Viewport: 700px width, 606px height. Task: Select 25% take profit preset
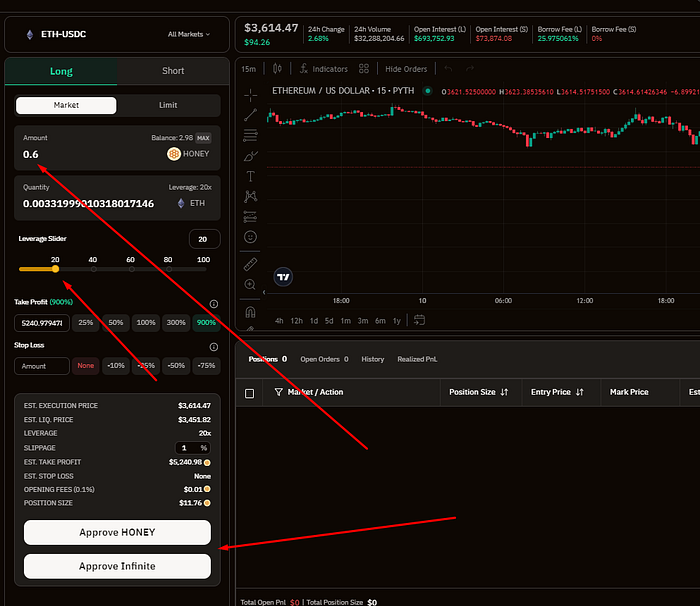point(86,322)
